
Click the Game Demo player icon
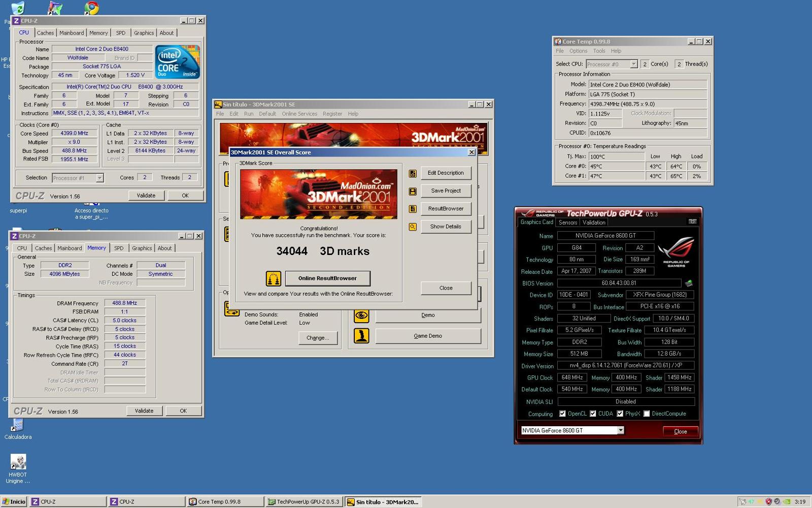pyautogui.click(x=361, y=336)
